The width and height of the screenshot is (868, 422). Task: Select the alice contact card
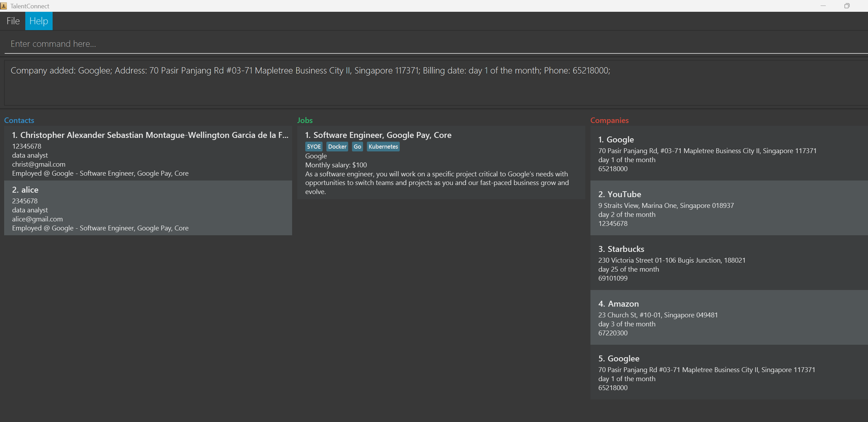pyautogui.click(x=148, y=208)
